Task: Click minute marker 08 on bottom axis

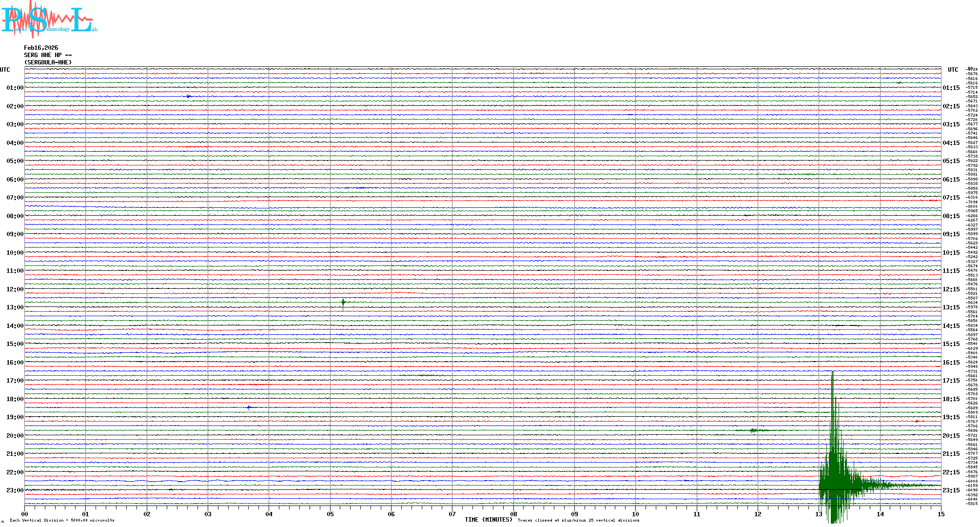Action: [513, 514]
